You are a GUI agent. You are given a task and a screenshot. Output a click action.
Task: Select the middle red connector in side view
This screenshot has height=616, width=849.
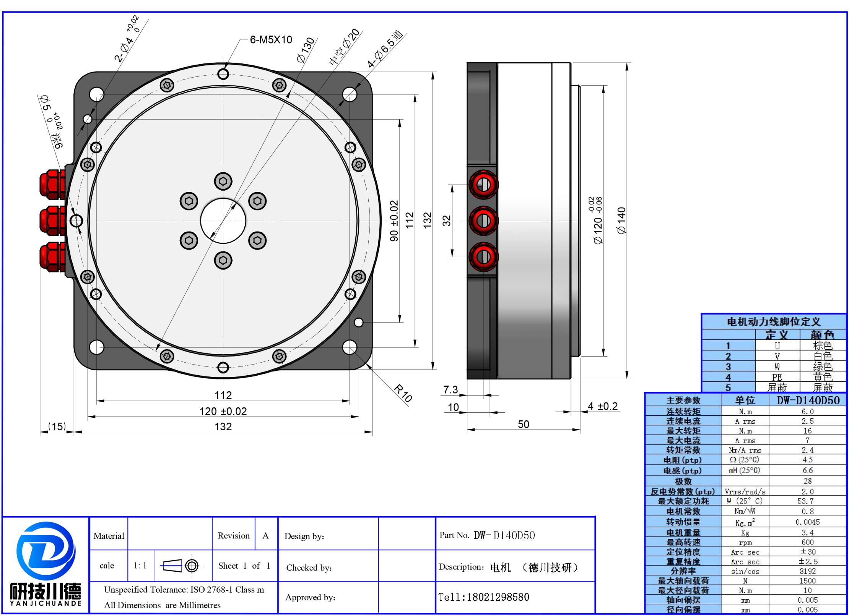pos(483,220)
